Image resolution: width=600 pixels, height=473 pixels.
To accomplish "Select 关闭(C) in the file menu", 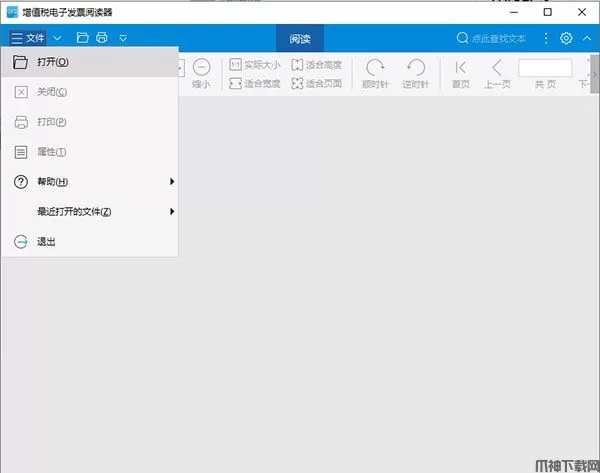I will (x=90, y=92).
